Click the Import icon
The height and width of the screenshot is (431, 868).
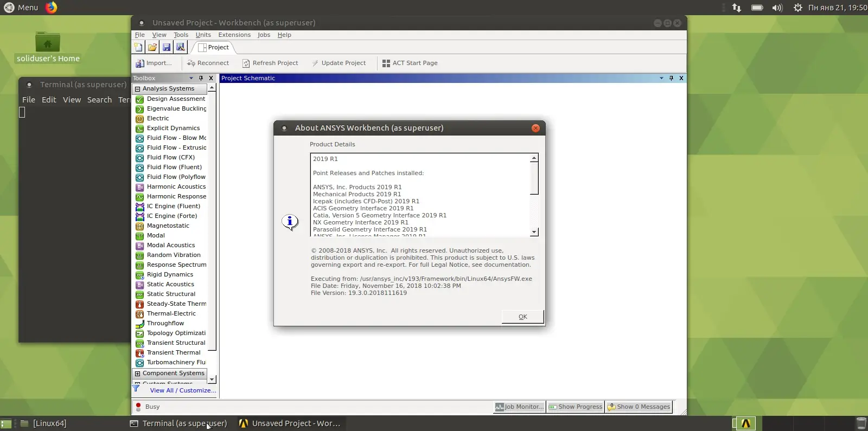pos(140,63)
